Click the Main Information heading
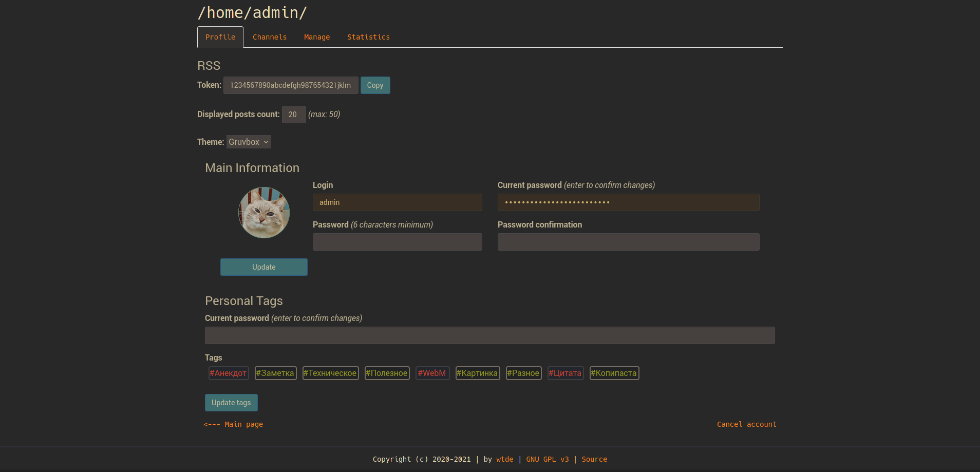This screenshot has height=472, width=980. (252, 168)
